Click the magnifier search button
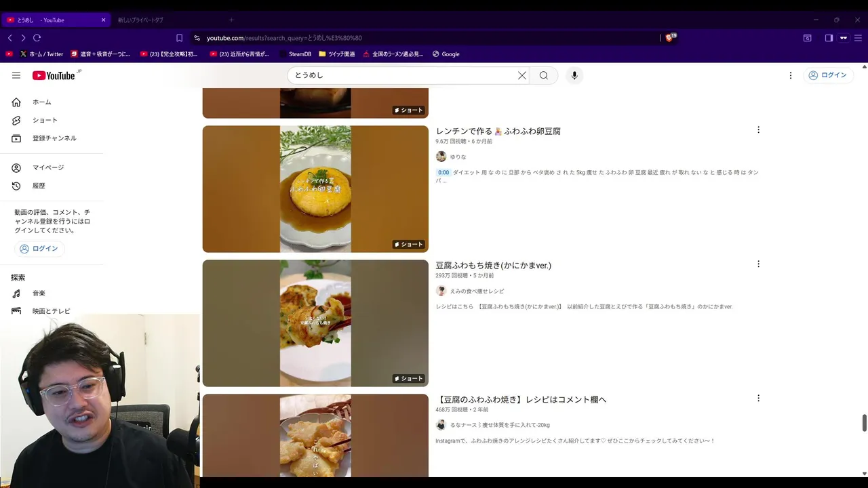 point(544,75)
